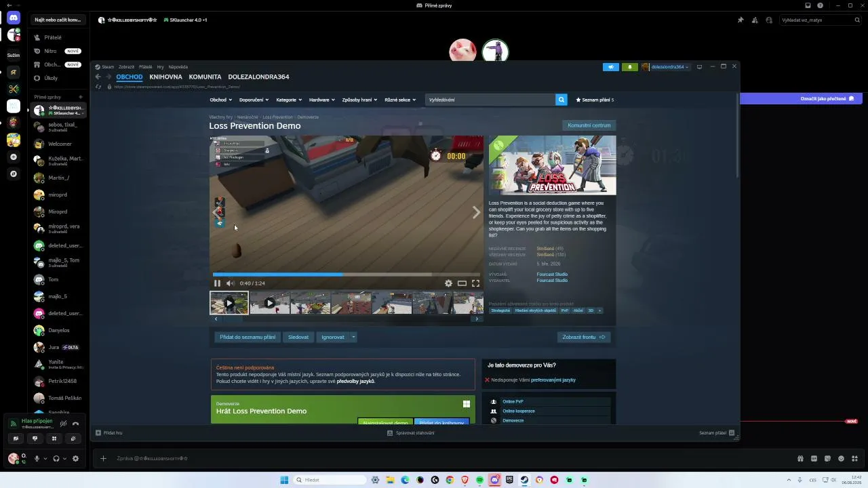Pause the Loss Prevention trailer video
The height and width of the screenshot is (488, 868).
[x=217, y=283]
